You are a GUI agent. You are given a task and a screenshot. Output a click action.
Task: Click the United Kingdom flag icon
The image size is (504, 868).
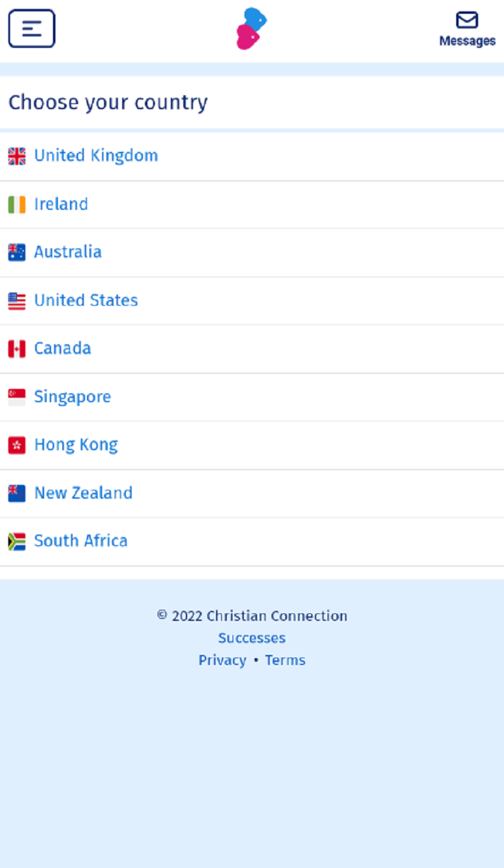[17, 156]
